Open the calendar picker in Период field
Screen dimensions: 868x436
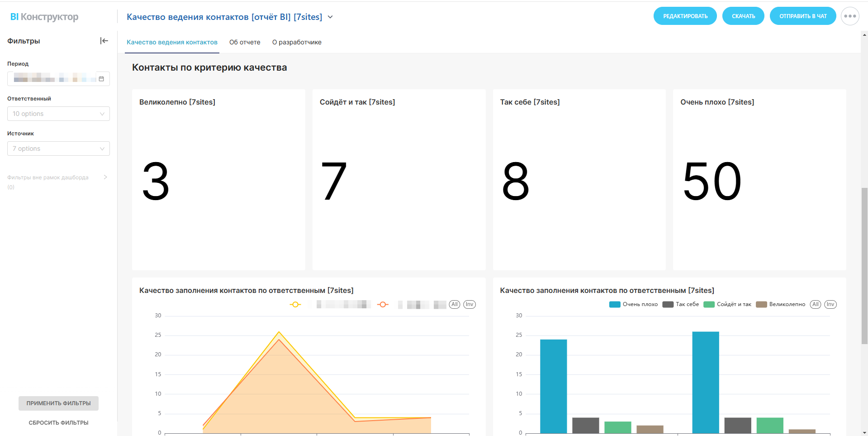click(101, 79)
